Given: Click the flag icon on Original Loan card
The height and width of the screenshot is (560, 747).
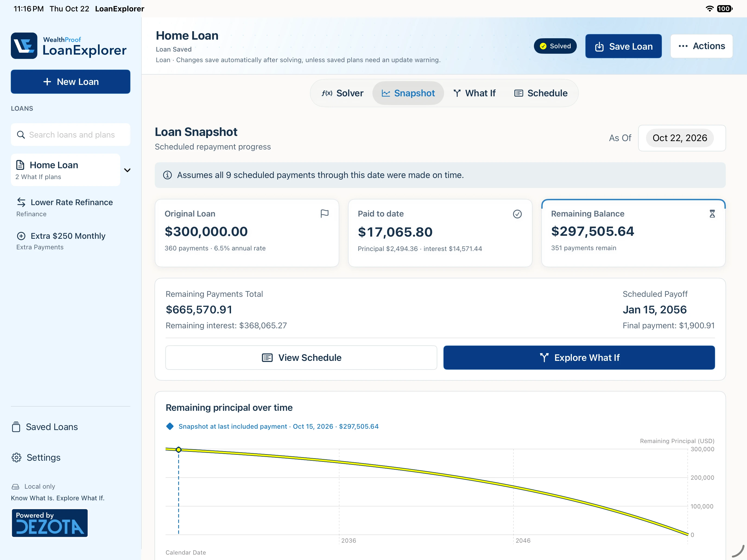Looking at the screenshot, I should 324,214.
